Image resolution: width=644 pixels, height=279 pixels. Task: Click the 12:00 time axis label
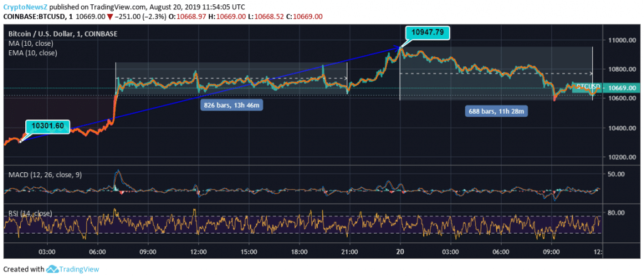198,251
